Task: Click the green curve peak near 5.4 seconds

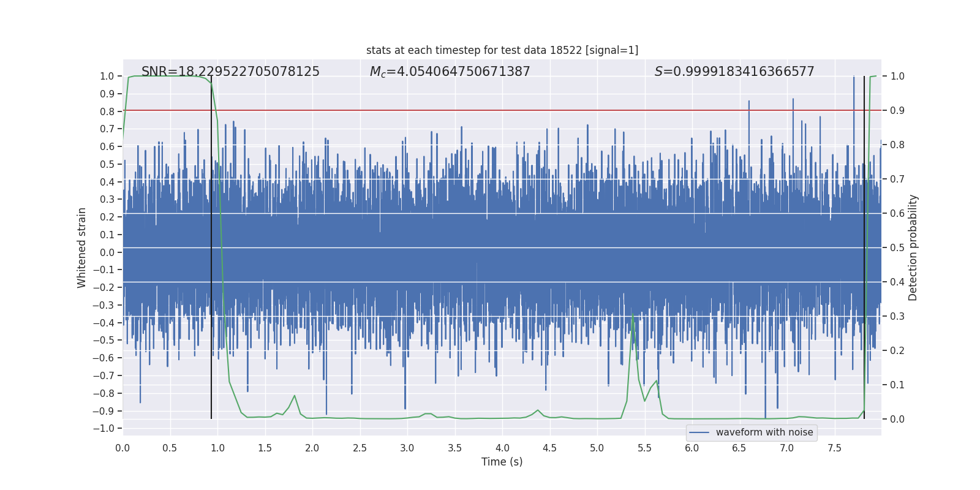Action: [632, 317]
